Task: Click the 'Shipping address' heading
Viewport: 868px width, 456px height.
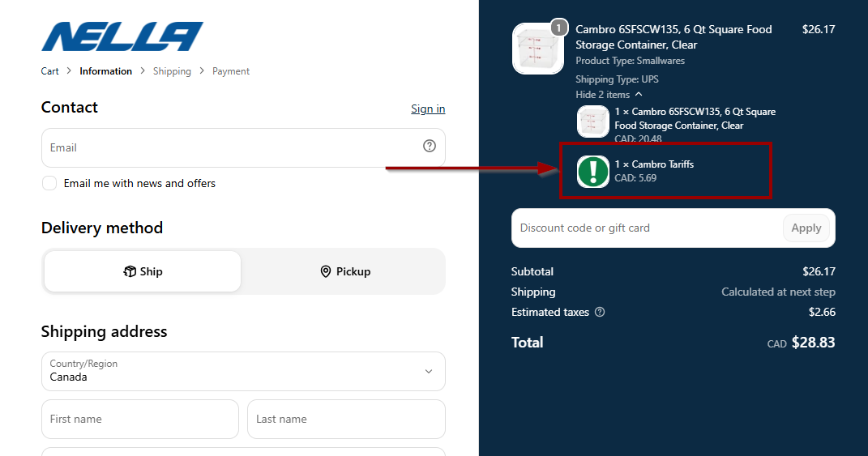Action: coord(104,331)
